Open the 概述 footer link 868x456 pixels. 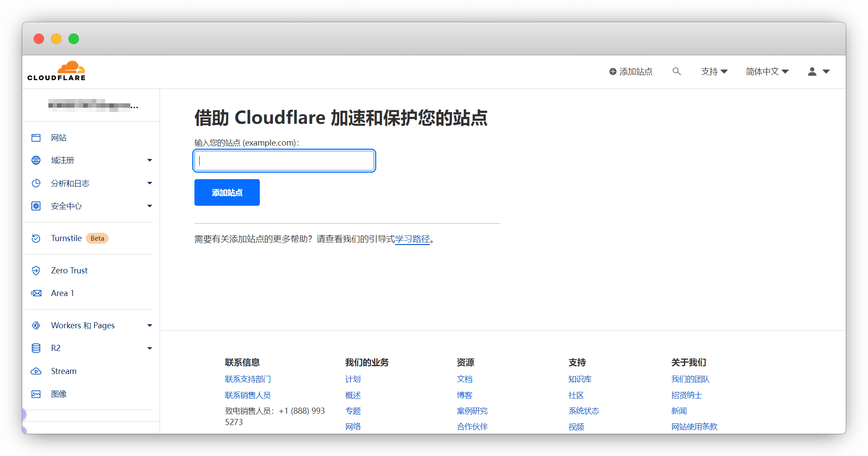(x=353, y=395)
